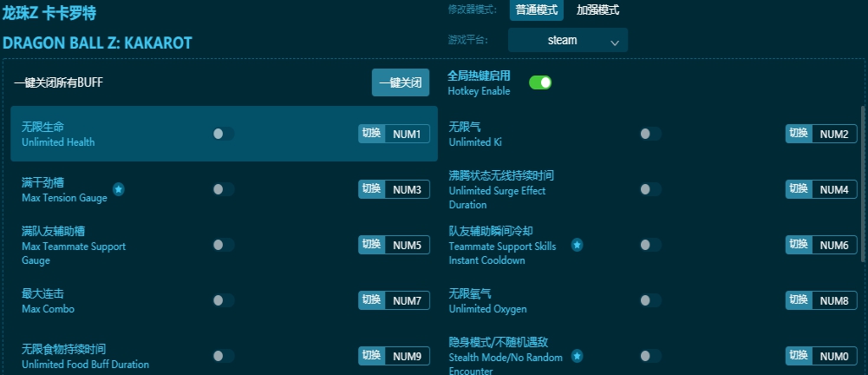Click the 游戏平台 label
868x375 pixels.
point(467,40)
